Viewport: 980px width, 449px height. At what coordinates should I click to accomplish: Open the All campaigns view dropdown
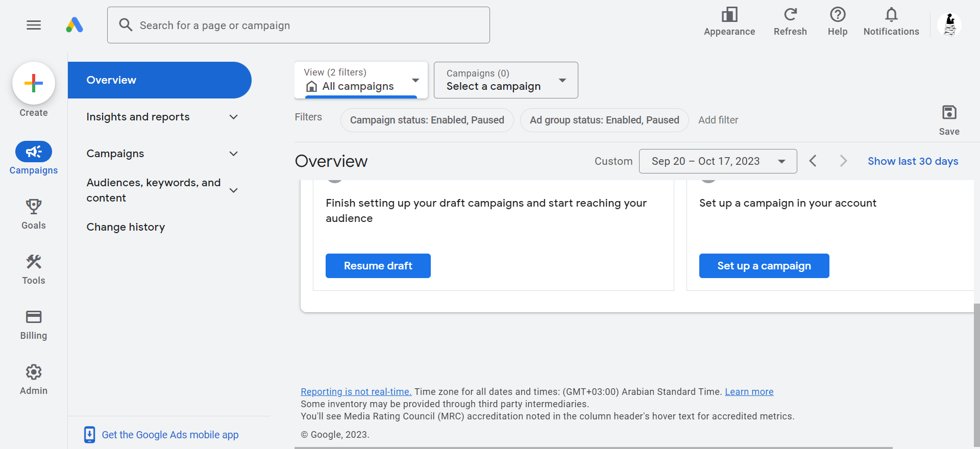tap(361, 80)
